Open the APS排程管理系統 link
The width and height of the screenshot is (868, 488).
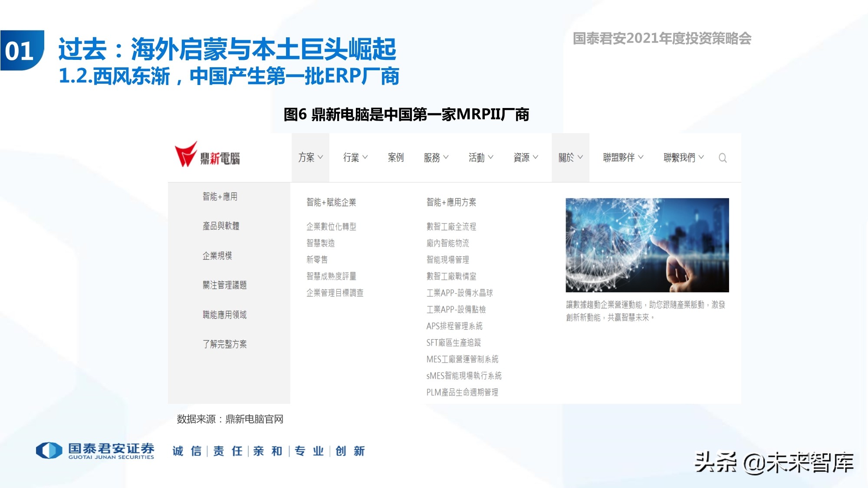454,326
